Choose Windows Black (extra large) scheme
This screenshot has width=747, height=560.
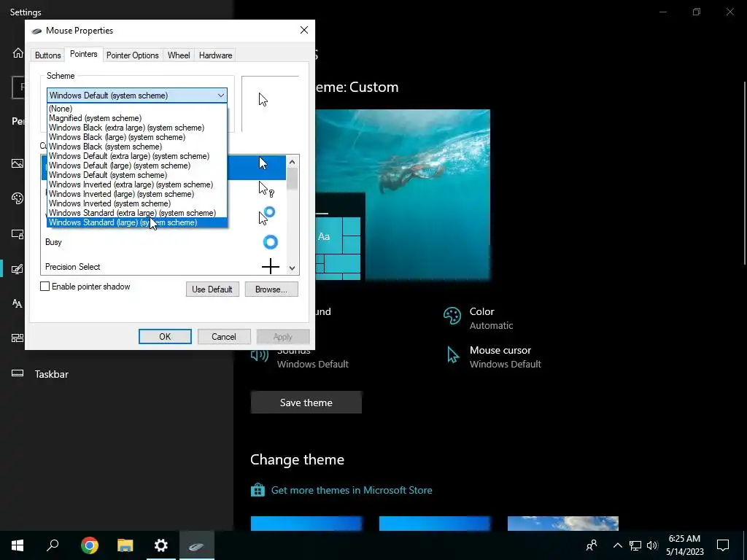click(x=137, y=128)
